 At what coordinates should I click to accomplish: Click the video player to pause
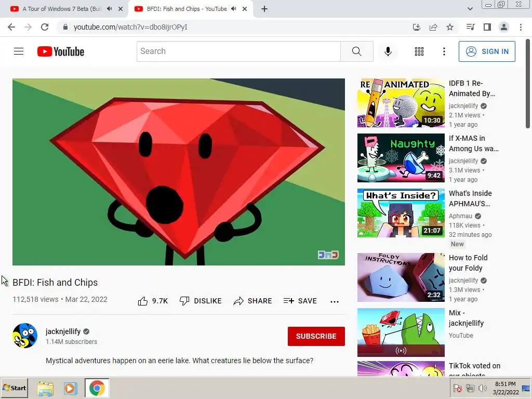click(x=179, y=171)
